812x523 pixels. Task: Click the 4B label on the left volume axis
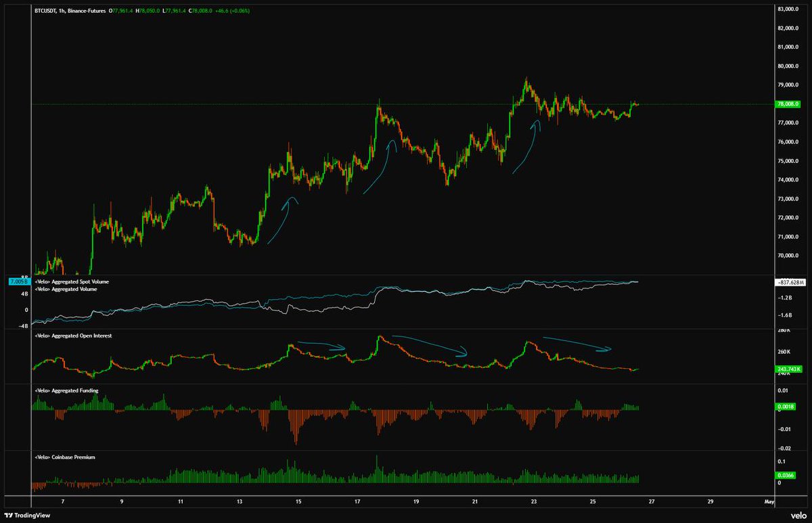tap(23, 295)
